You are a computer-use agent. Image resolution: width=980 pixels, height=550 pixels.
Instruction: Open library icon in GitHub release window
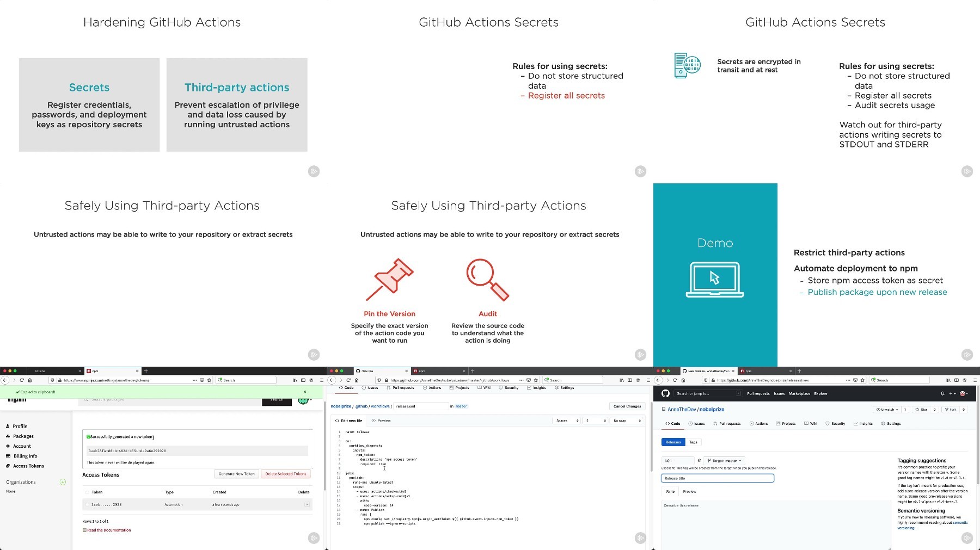click(x=948, y=380)
